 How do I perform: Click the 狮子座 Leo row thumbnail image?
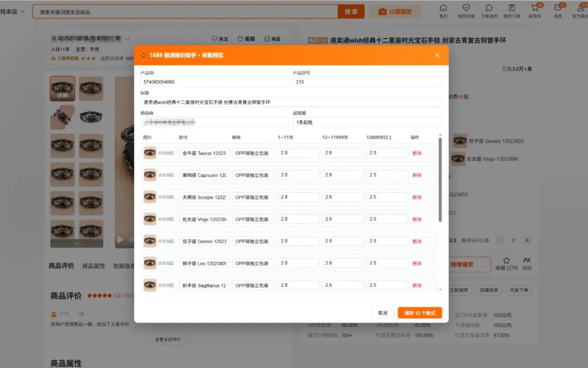coord(150,263)
